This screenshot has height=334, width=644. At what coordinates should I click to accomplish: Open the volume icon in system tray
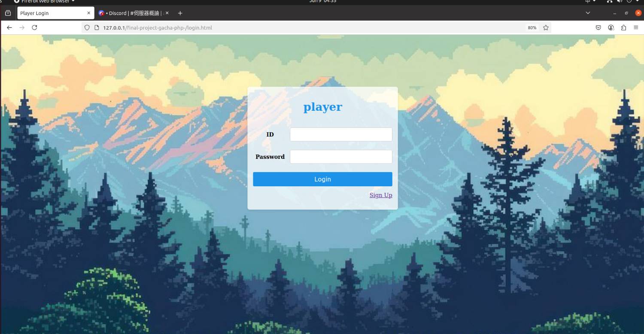tap(620, 1)
